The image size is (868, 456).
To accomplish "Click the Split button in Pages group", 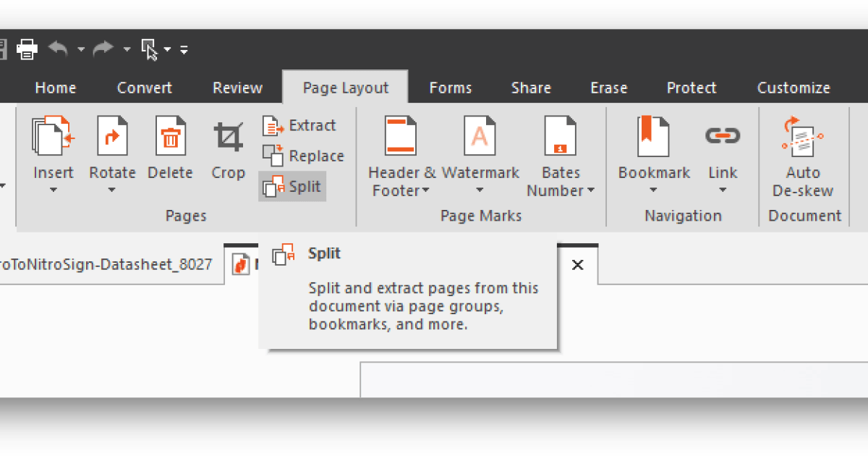I will click(292, 187).
